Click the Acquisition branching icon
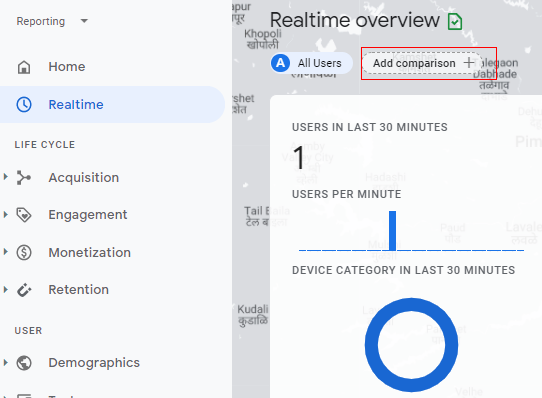Image resolution: width=542 pixels, height=398 pixels. 24,178
